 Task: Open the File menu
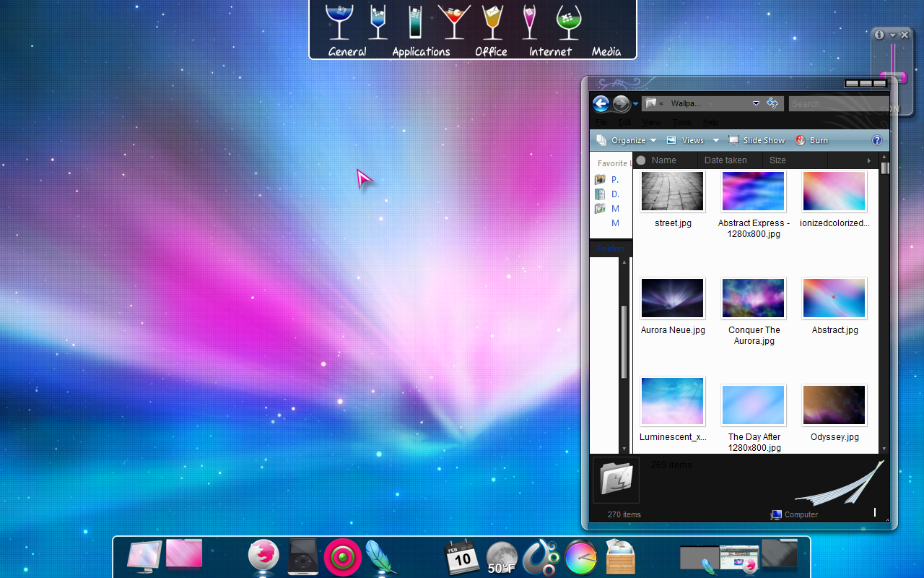pos(601,122)
